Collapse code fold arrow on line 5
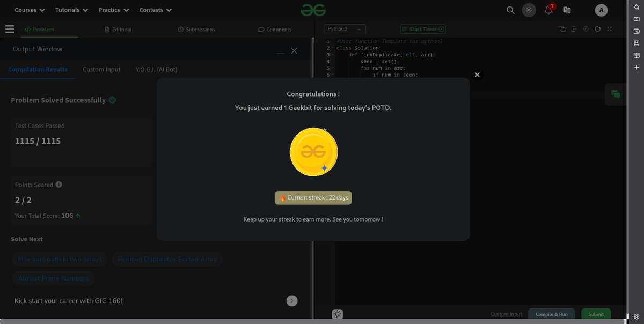 coord(332,68)
